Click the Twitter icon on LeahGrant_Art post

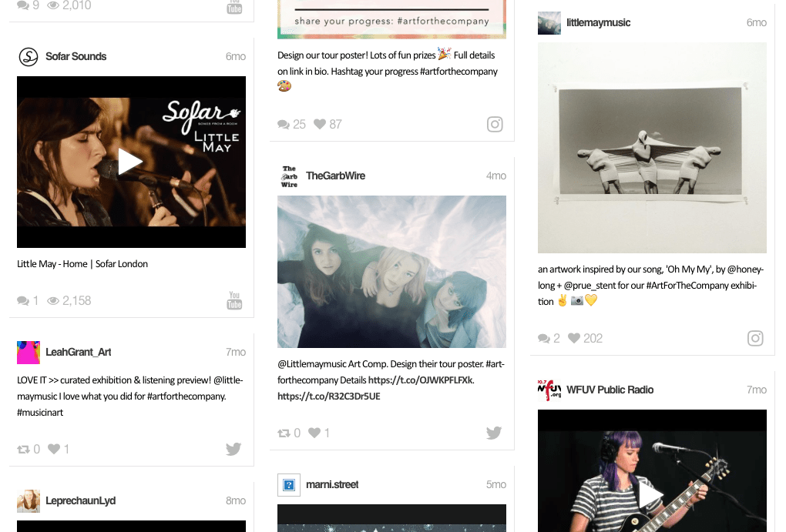click(x=233, y=449)
